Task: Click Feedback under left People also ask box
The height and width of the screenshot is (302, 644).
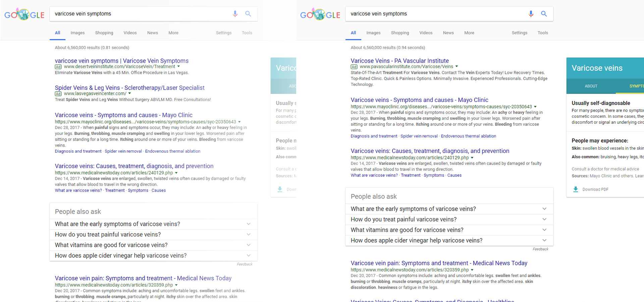Action: pyautogui.click(x=245, y=264)
